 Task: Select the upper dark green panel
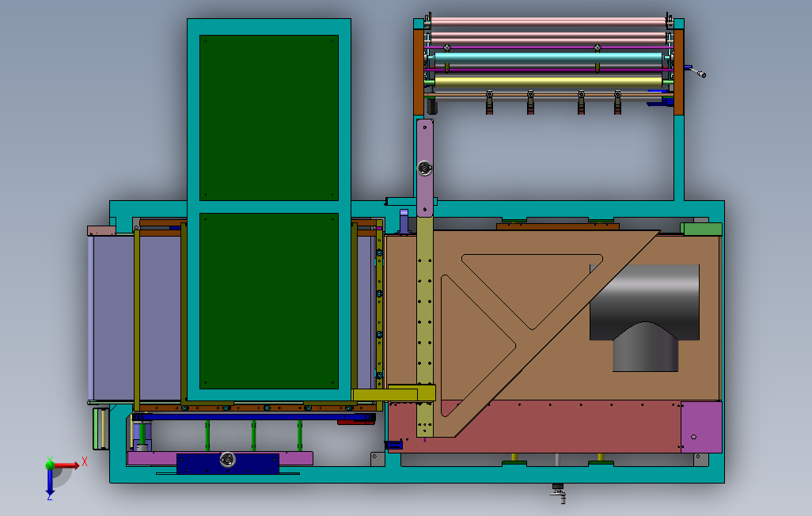click(269, 118)
